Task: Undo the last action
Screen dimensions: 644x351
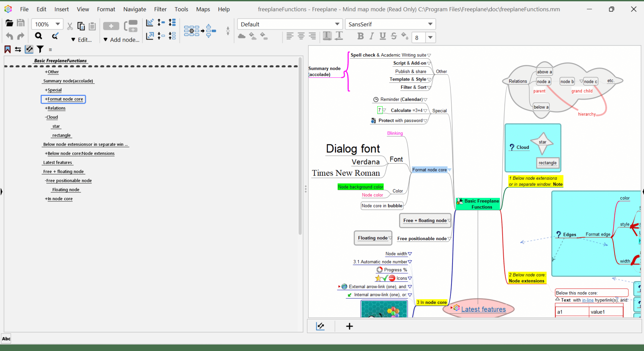Action: 9,36
